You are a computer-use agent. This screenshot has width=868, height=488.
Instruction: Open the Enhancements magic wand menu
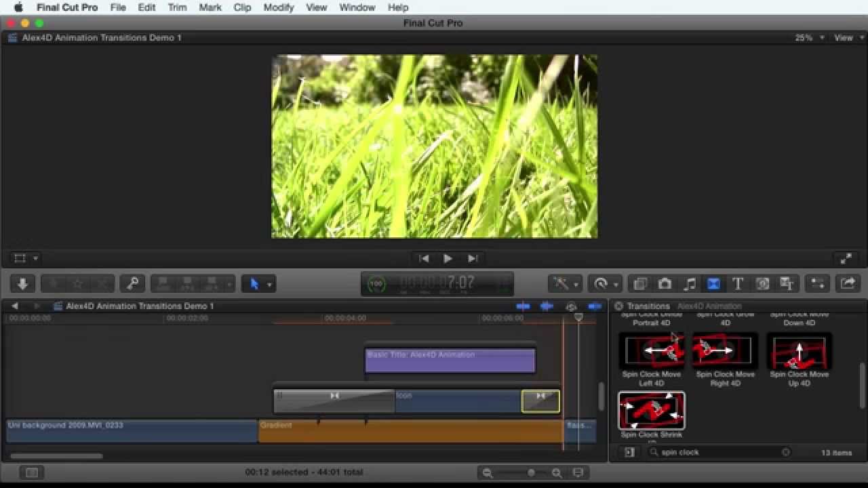pos(566,284)
